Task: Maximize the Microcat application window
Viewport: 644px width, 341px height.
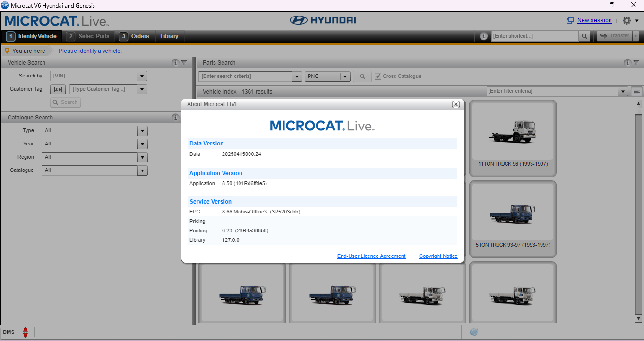Action: click(x=612, y=5)
